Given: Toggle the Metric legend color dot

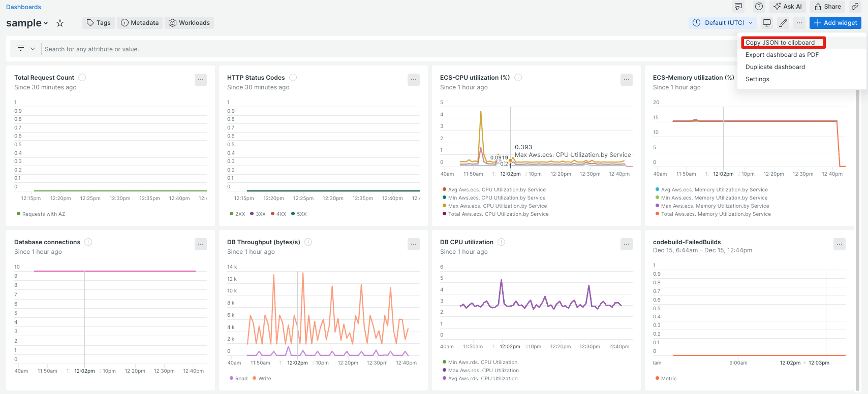Looking at the screenshot, I should point(658,378).
